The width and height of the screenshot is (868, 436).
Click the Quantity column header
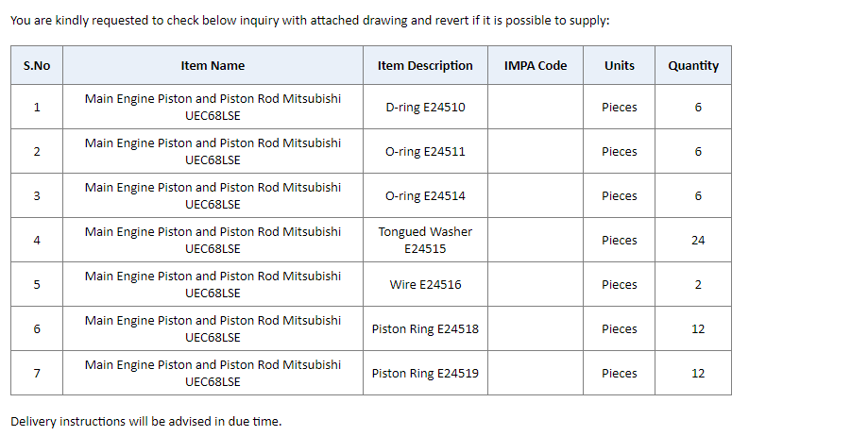693,65
